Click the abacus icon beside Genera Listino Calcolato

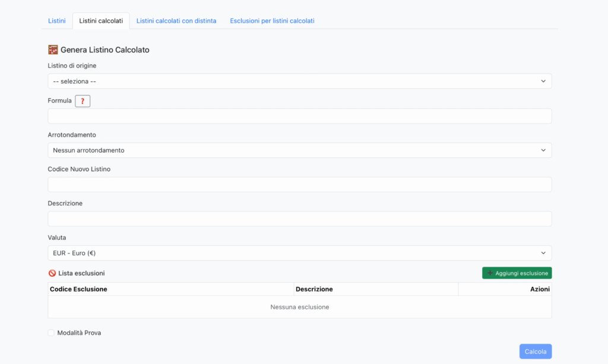52,50
